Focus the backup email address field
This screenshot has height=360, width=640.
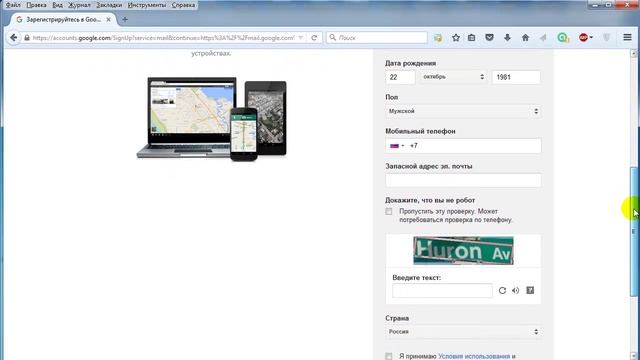[x=463, y=180]
